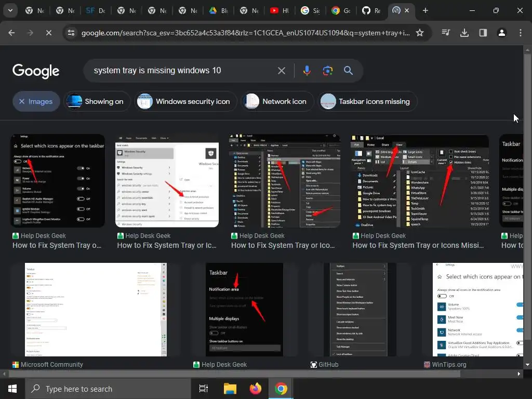Viewport: 532px width, 399px height.
Task: Close the current active tab
Action: coord(407,10)
